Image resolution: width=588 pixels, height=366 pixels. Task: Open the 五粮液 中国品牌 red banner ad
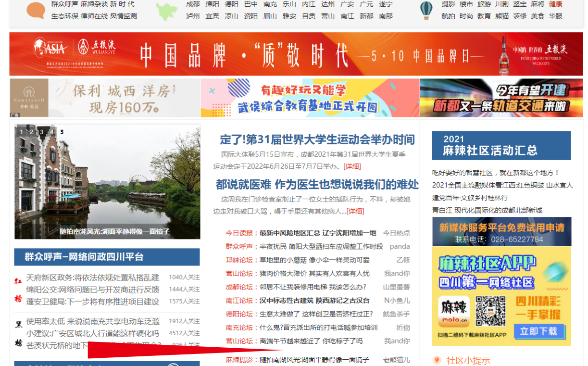coord(296,54)
